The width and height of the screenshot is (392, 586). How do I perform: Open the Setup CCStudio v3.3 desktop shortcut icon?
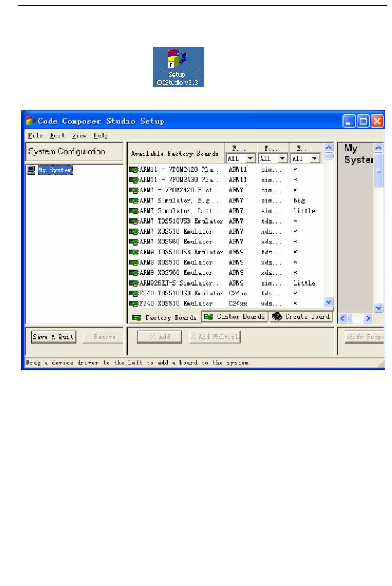click(178, 67)
